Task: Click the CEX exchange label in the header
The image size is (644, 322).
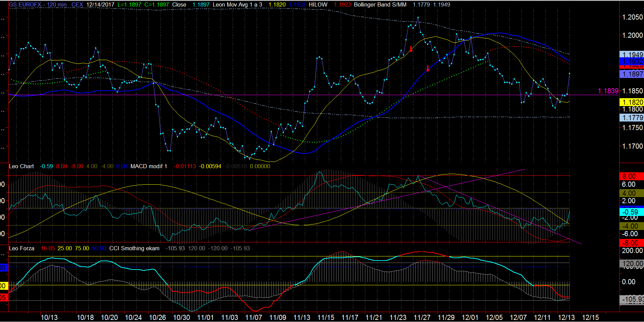Action: pos(77,4)
